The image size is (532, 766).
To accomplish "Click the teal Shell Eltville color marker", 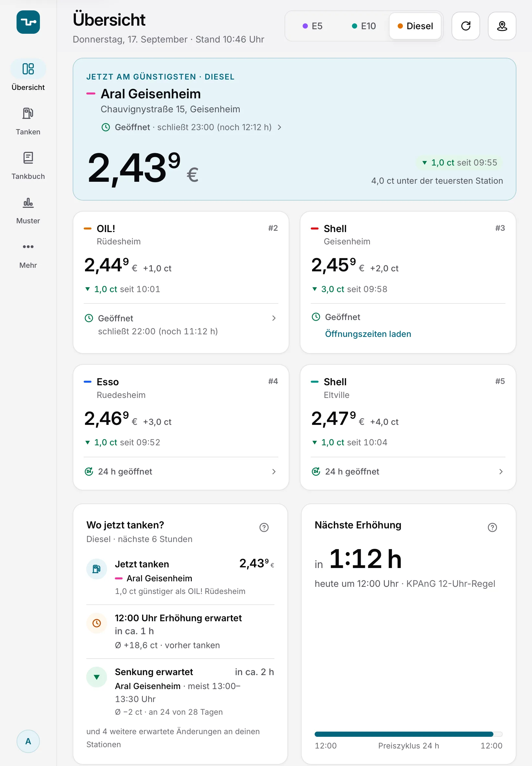I will point(314,381).
